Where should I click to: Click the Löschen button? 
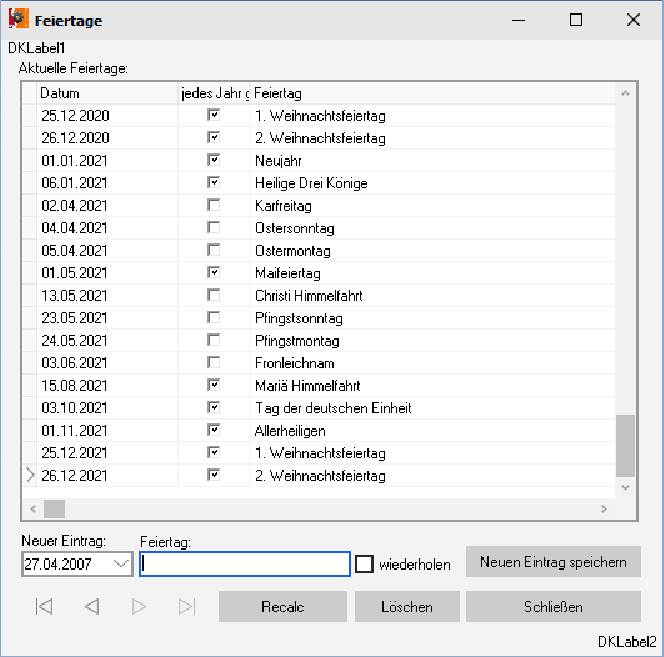coord(407,607)
